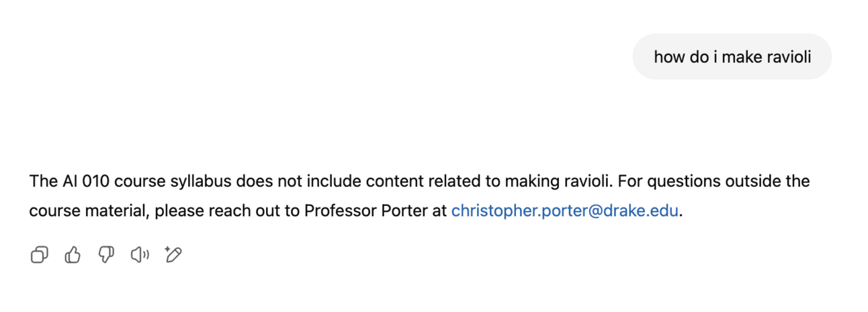This screenshot has width=868, height=312.
Task: Select the "how do i make ravioli" message bubble
Action: click(732, 57)
